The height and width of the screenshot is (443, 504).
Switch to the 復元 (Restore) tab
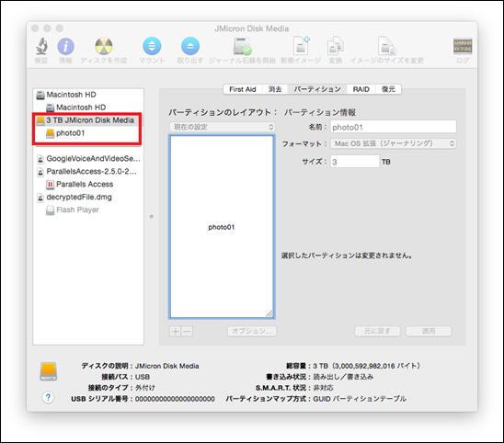click(388, 89)
